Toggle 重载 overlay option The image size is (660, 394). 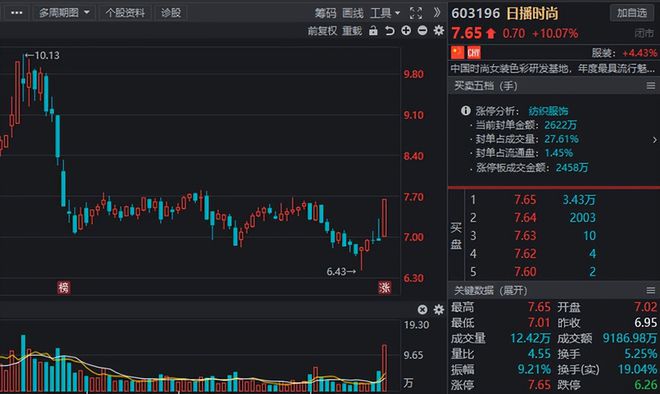[352, 31]
